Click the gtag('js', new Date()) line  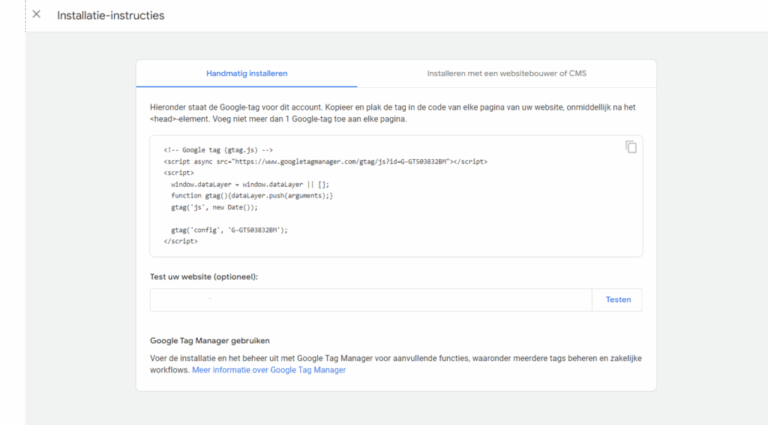214,207
